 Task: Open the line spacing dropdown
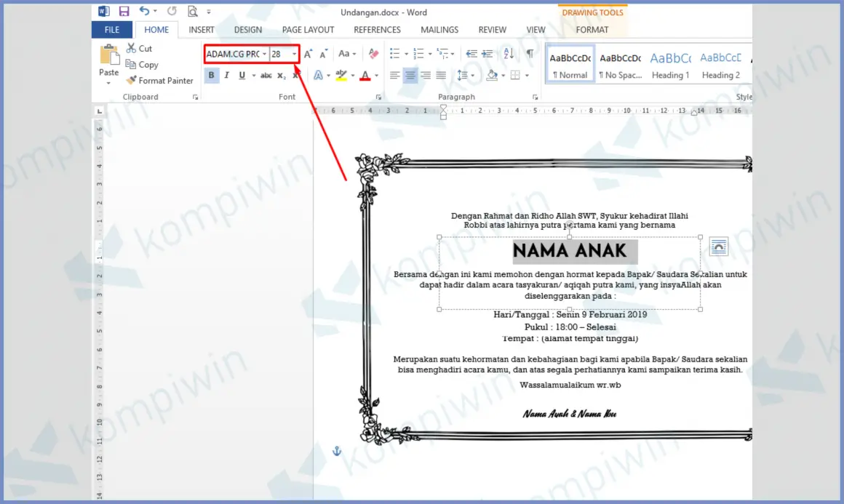click(471, 75)
